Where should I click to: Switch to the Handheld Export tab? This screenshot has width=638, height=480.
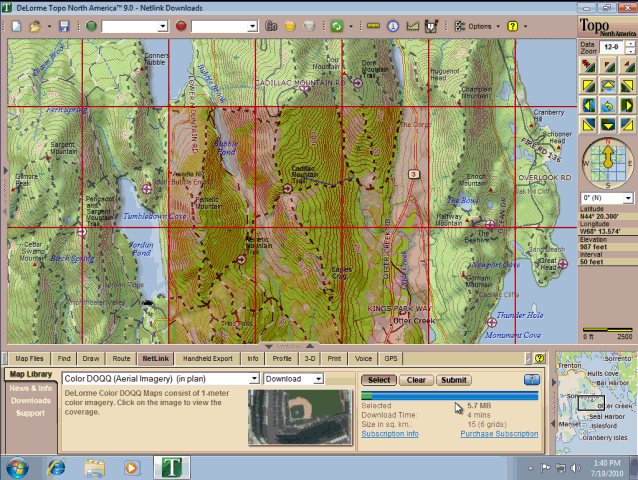pos(208,358)
